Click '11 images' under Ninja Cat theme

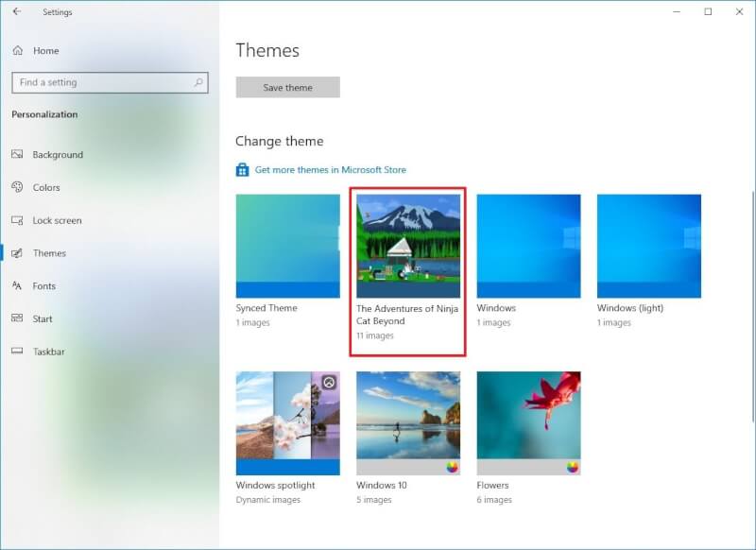point(375,335)
